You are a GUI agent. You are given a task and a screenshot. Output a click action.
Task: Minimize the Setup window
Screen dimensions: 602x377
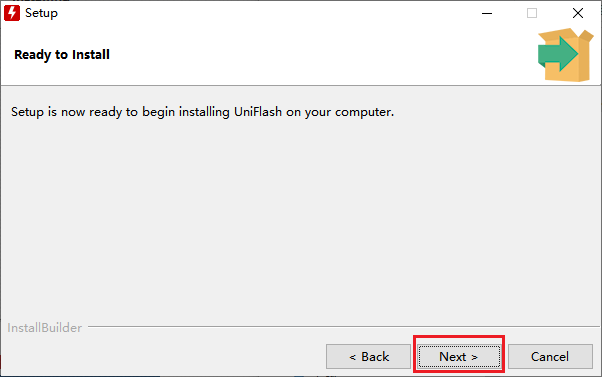[x=487, y=13]
